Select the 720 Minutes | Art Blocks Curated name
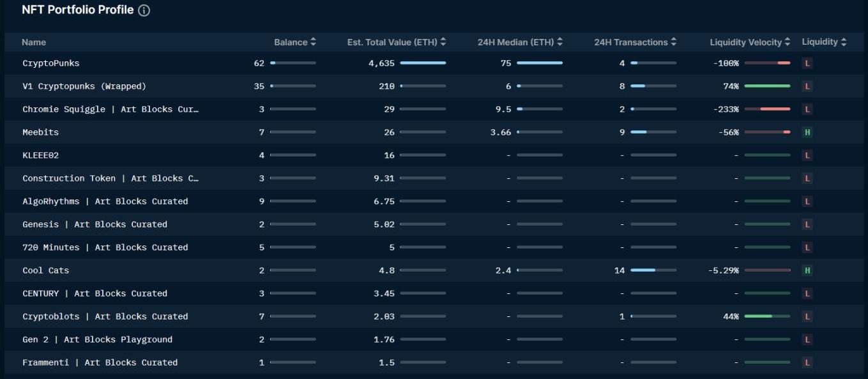 point(105,247)
